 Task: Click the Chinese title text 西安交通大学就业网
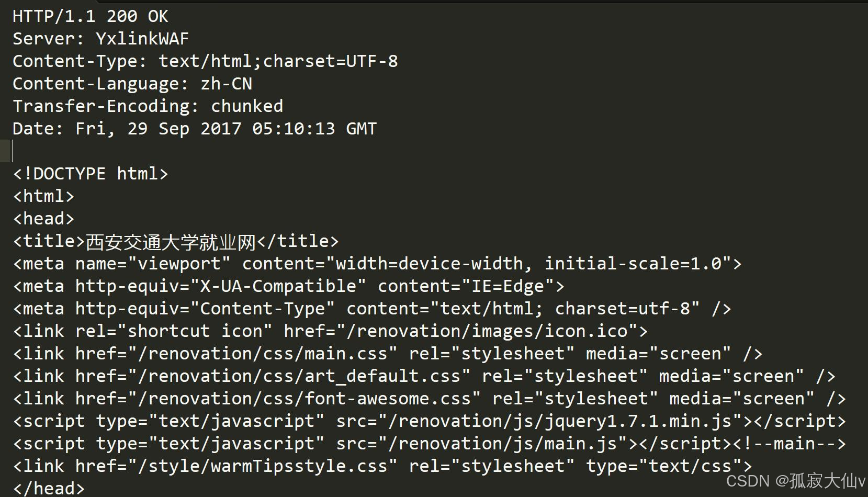point(171,242)
